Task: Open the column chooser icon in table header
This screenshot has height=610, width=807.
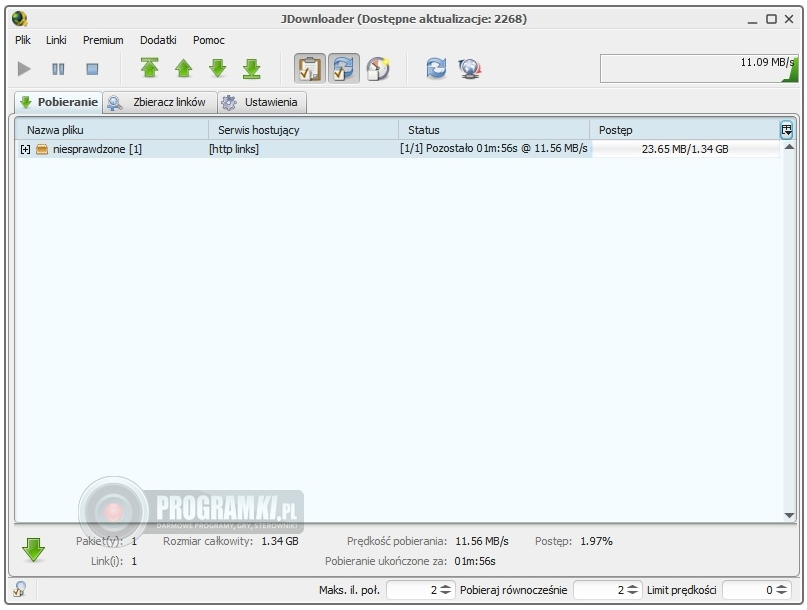Action: pos(786,130)
